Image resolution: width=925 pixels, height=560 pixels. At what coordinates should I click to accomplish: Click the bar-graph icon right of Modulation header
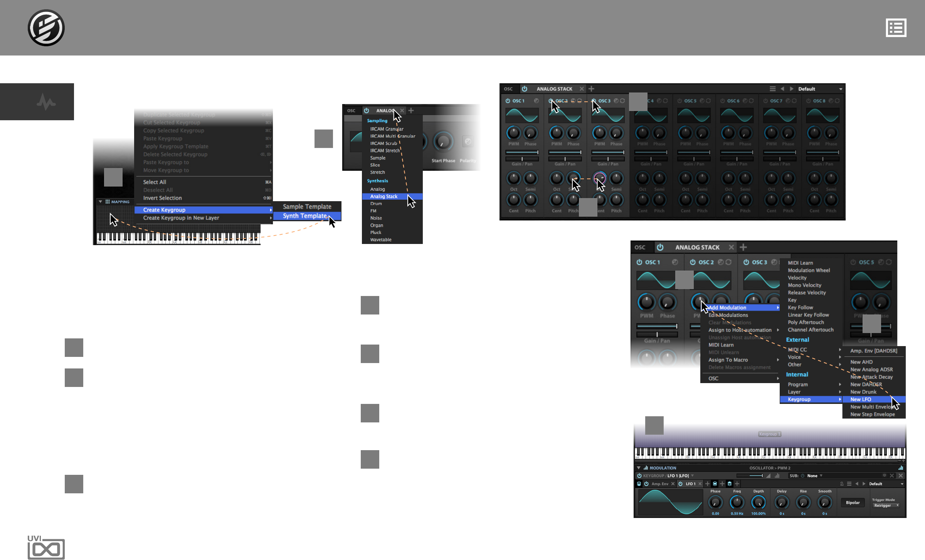[x=901, y=468]
